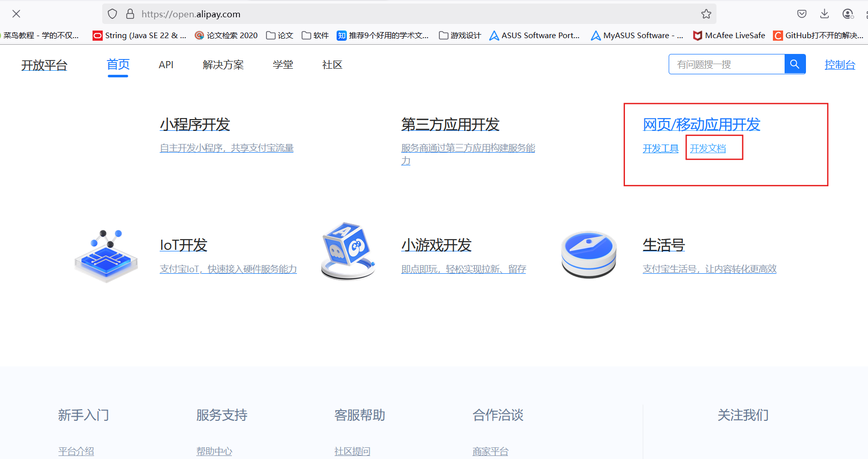Click the IoT chip illustration

(106, 256)
